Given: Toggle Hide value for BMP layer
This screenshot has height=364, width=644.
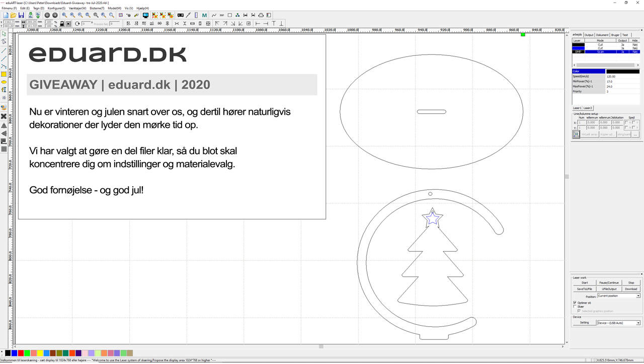Looking at the screenshot, I should point(635,52).
